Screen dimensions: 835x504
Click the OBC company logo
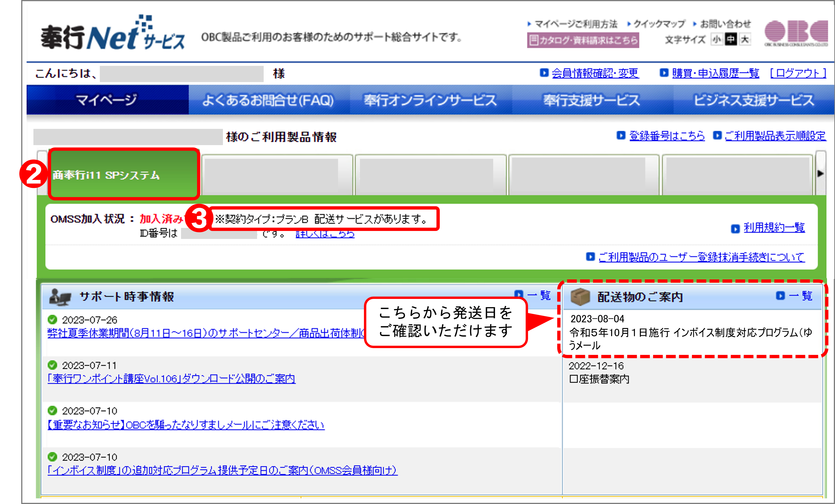[796, 33]
